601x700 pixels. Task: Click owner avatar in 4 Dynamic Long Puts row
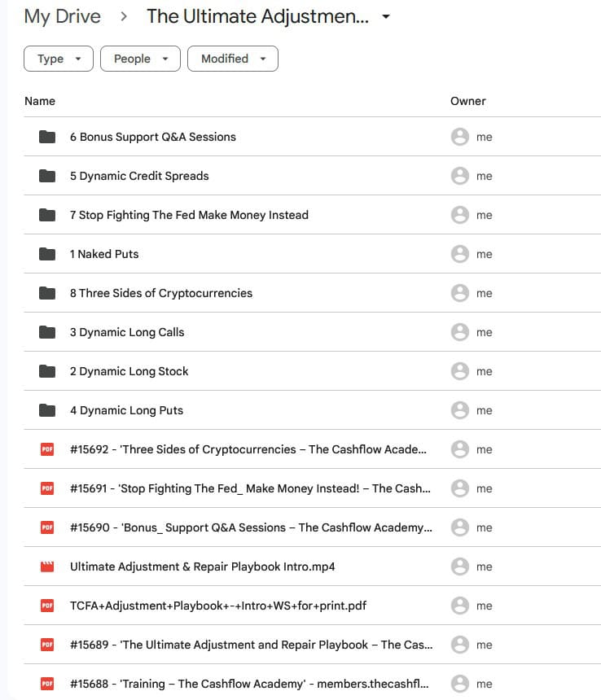pyautogui.click(x=459, y=410)
